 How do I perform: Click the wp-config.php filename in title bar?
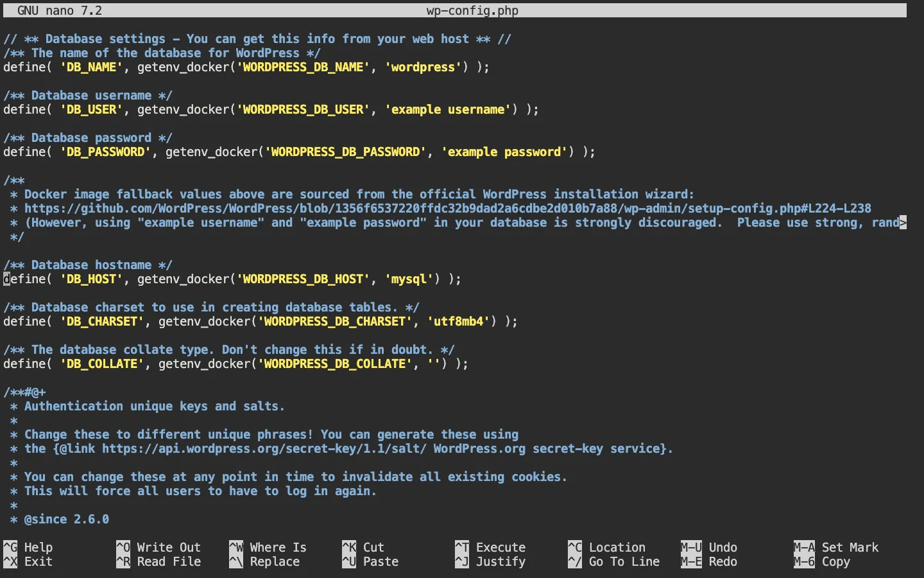pyautogui.click(x=472, y=10)
